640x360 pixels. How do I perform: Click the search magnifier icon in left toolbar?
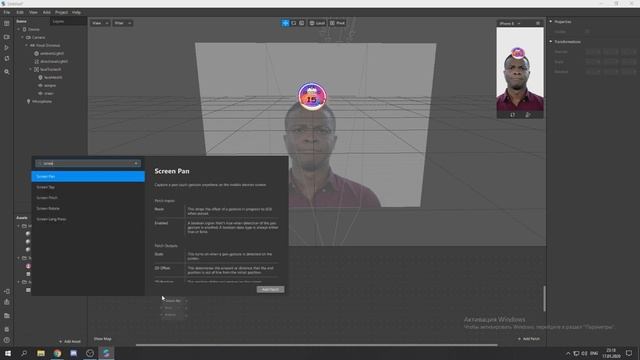click(x=7, y=72)
